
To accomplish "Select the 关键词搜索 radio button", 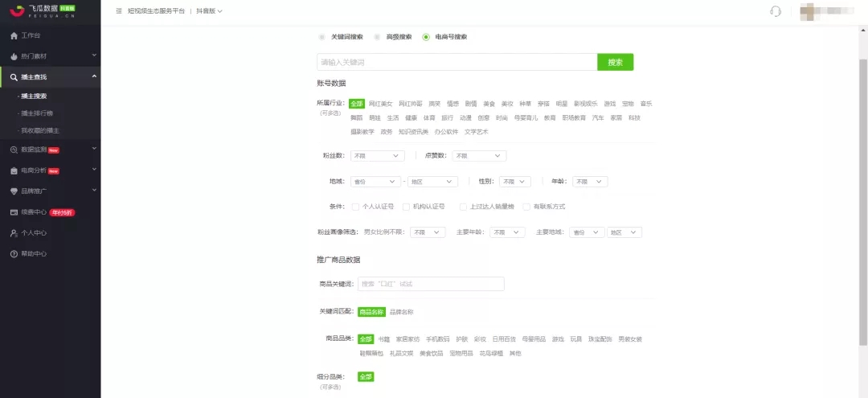I will point(322,37).
